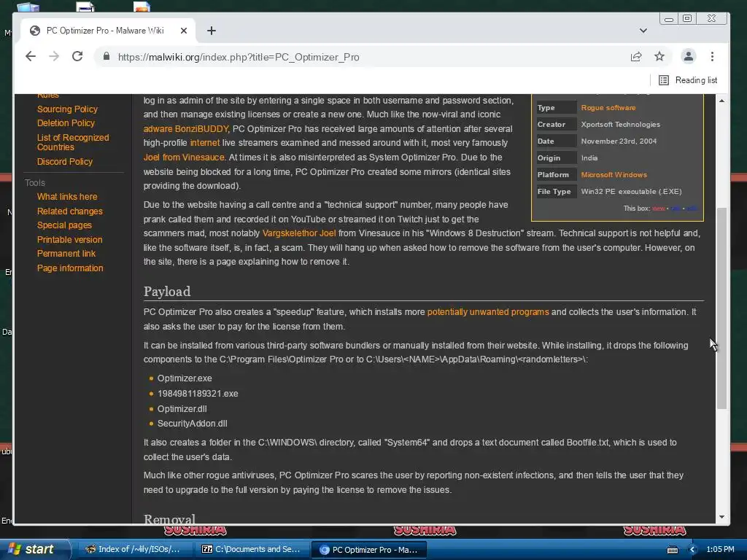Follow the internet article link
747x560 pixels.
[x=205, y=143]
